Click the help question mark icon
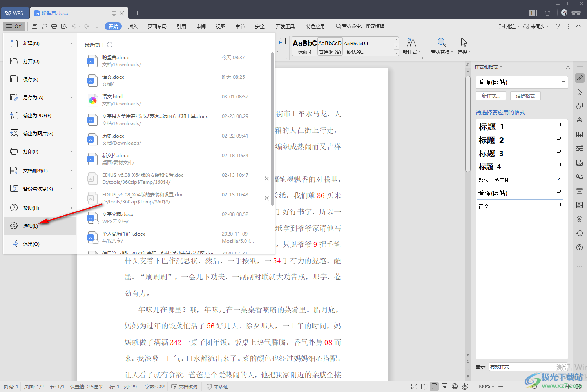587x392 pixels. pos(558,26)
